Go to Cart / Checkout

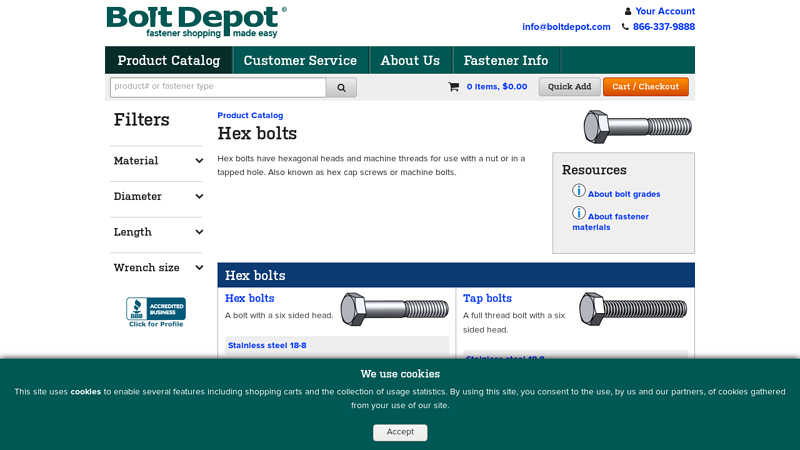645,87
